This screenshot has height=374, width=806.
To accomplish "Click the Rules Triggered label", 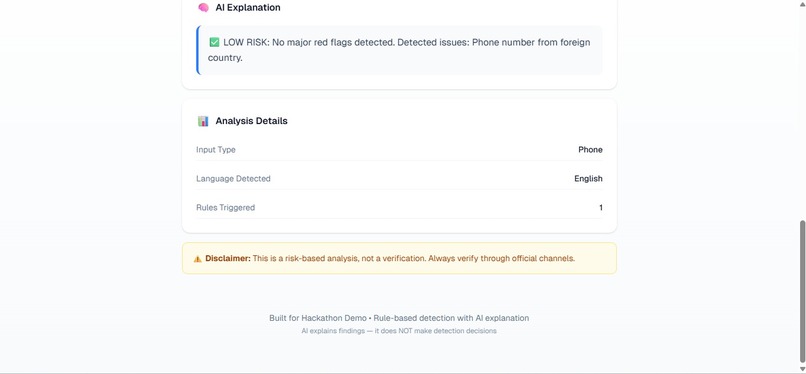I will [225, 208].
